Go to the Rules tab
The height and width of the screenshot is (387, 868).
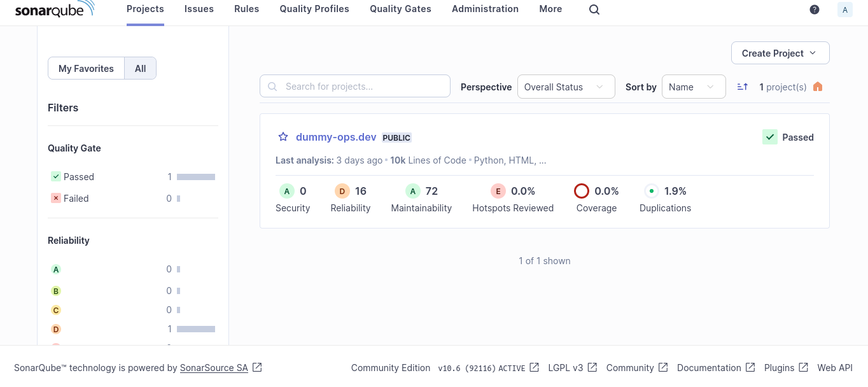click(247, 9)
